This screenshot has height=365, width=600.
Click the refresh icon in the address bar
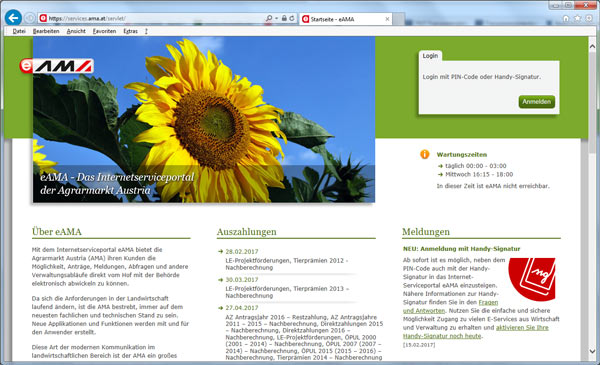coord(292,18)
